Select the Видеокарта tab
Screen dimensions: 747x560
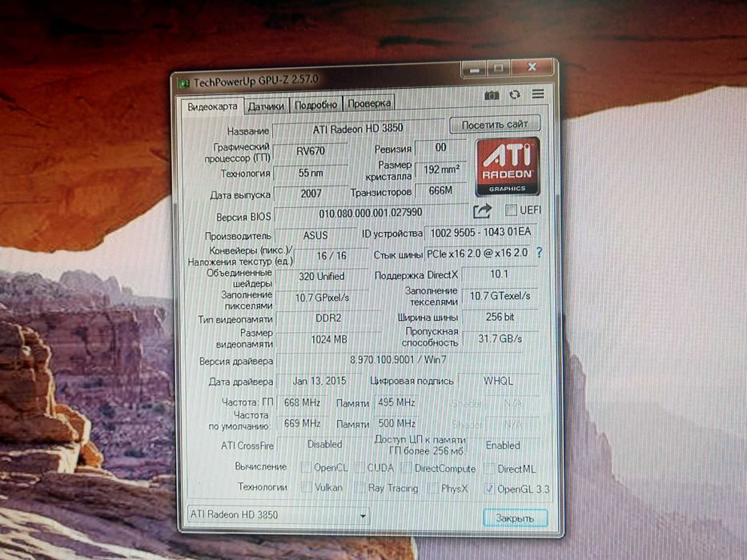click(x=212, y=106)
